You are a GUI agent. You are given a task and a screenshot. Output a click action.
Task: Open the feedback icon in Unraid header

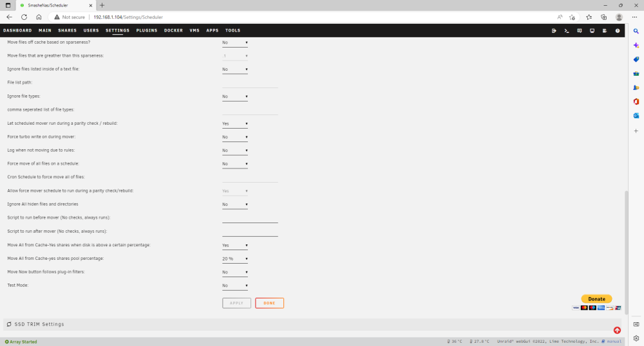(579, 31)
